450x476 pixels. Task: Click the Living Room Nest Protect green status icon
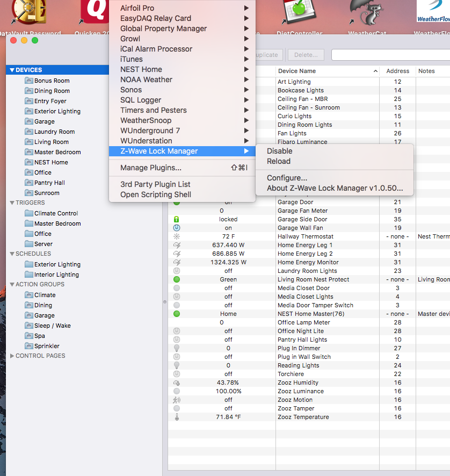[x=177, y=279]
